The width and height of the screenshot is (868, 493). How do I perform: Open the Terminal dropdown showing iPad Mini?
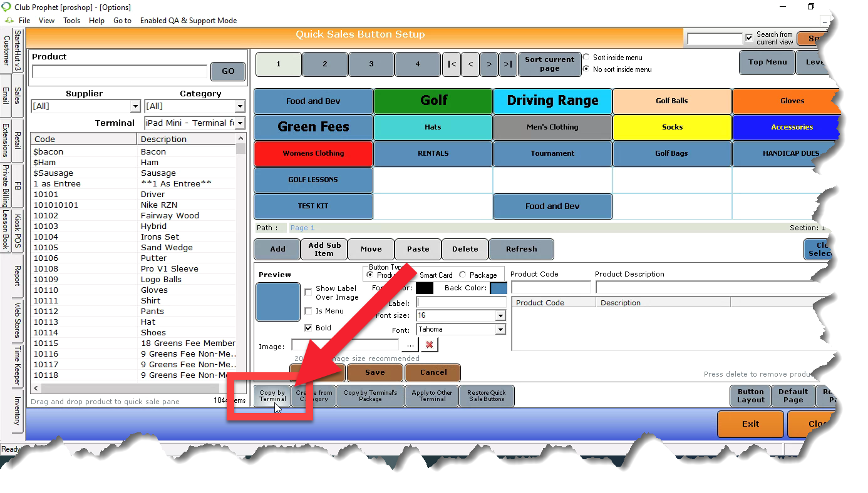239,123
